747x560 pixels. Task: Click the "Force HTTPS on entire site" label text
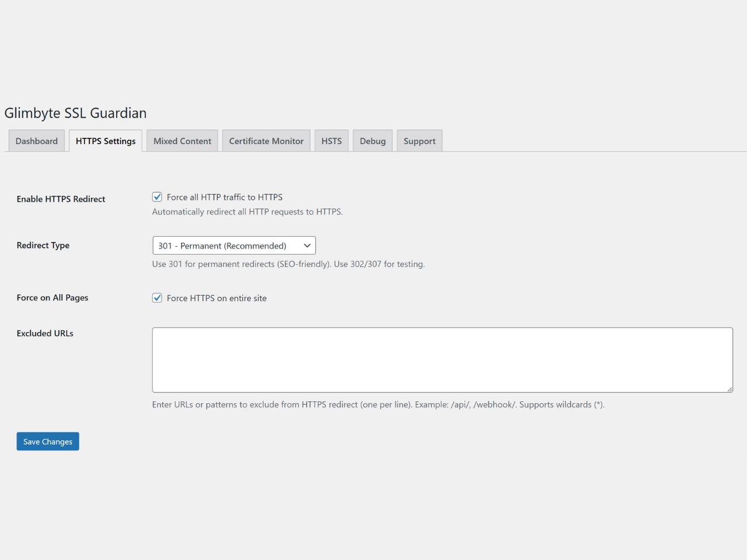pos(217,298)
